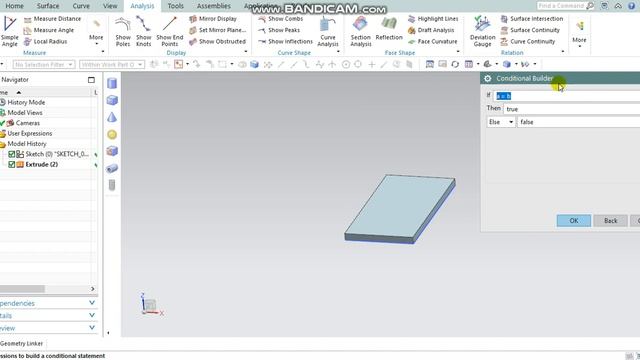
Task: Click Face Curvature
Action: click(x=432, y=41)
